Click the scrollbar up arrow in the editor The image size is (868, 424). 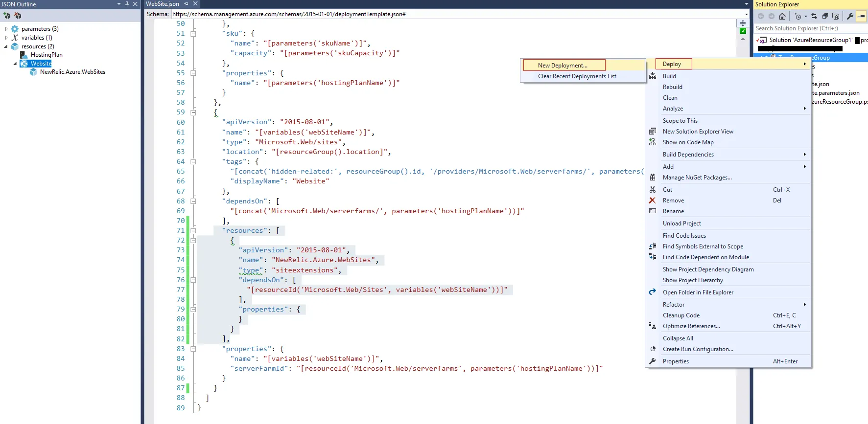743,39
